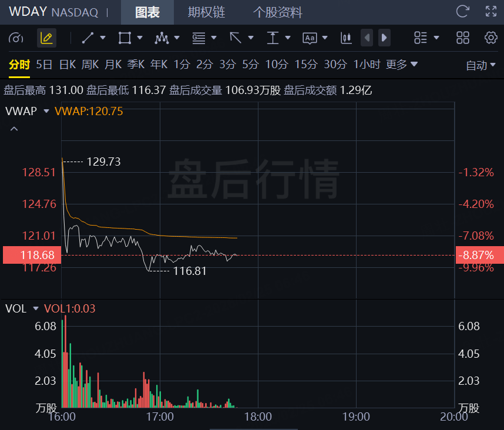Click the 盘后成交额 1.29亿 statistic
Image resolution: width=504 pixels, height=430 pixels.
point(328,90)
